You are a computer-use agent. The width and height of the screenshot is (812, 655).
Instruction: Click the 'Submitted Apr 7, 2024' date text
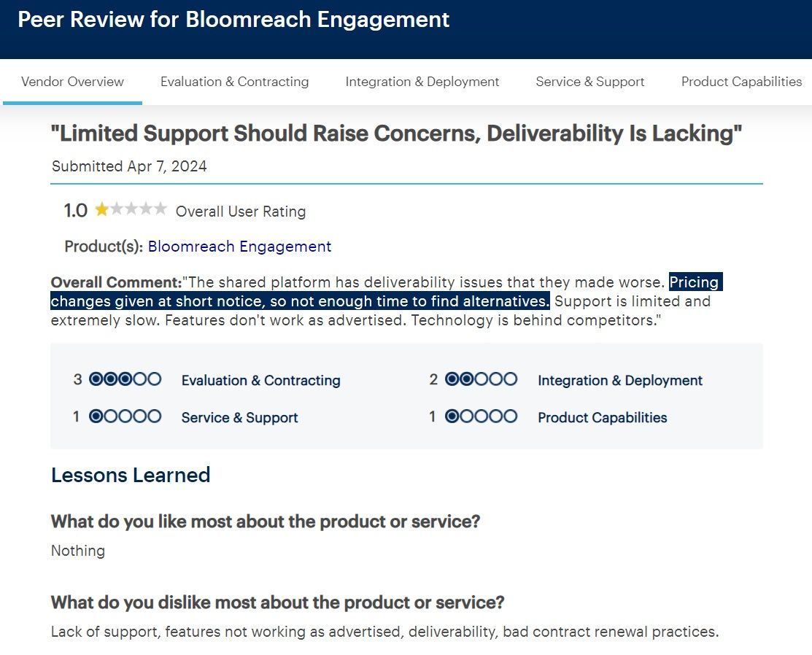[129, 166]
